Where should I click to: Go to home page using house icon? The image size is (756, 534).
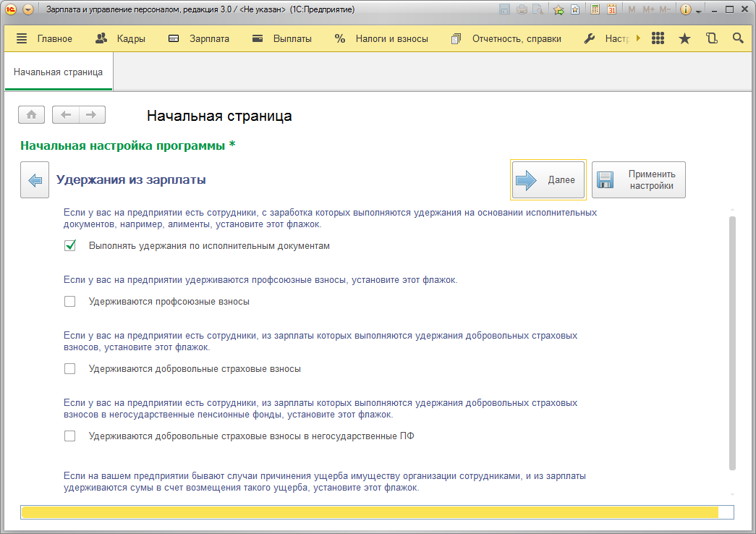[32, 114]
